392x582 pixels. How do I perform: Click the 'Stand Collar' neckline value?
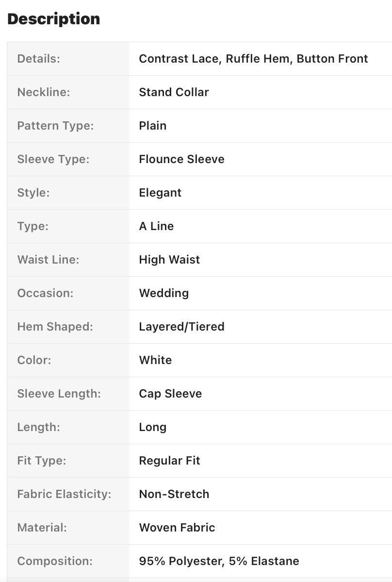click(174, 92)
